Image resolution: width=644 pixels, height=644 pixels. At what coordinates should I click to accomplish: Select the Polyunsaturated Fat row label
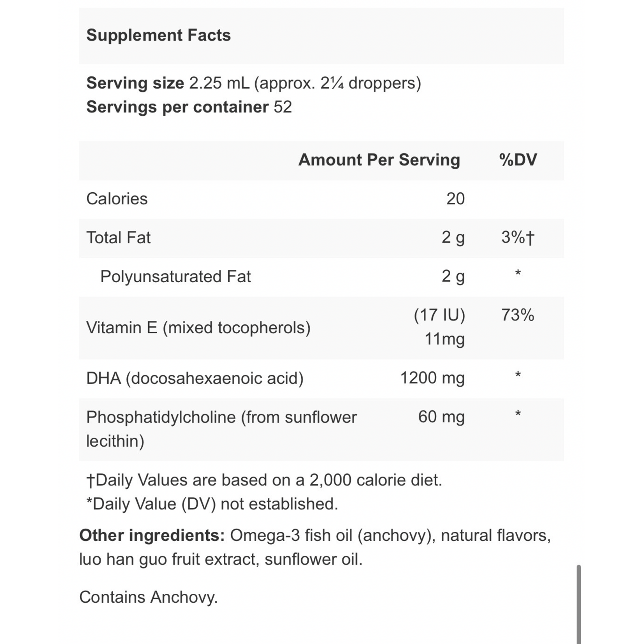point(175,276)
